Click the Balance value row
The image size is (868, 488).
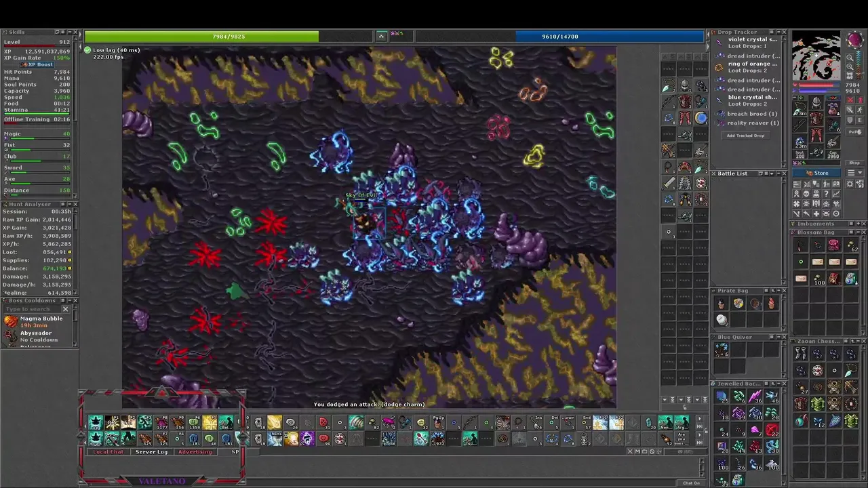(x=37, y=268)
